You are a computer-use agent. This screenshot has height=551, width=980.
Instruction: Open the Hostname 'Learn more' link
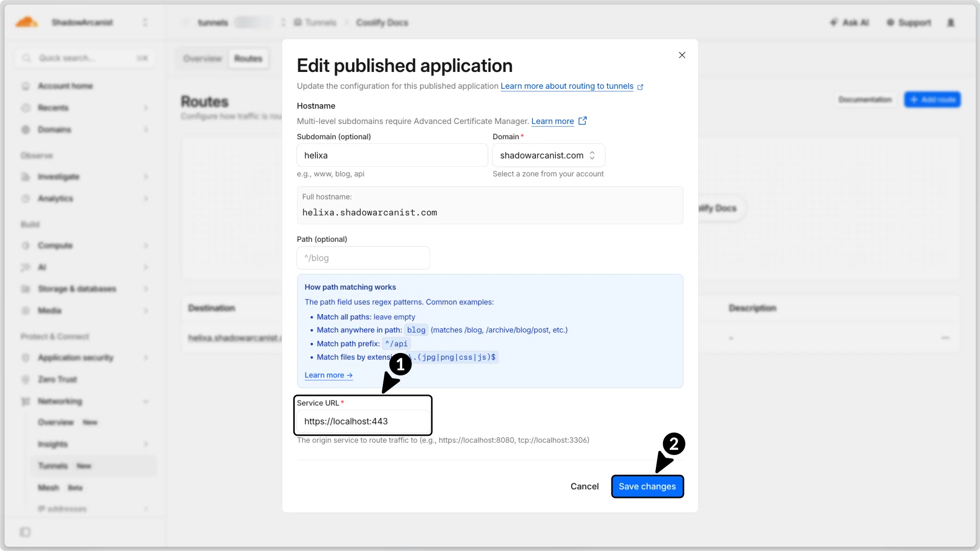[x=553, y=121]
